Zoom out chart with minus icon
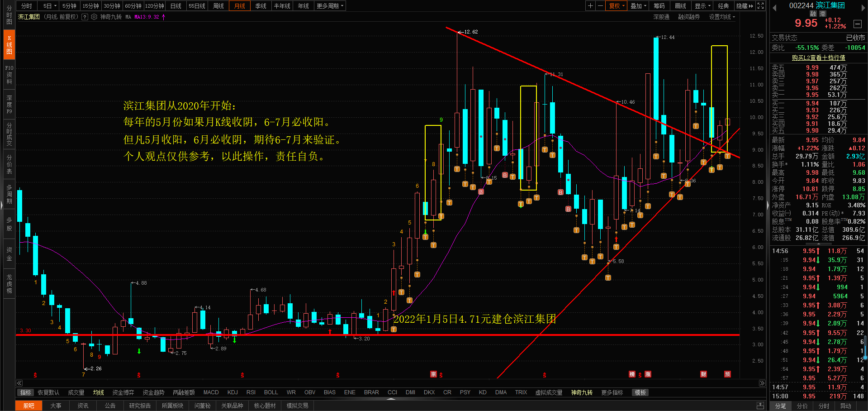 pyautogui.click(x=600, y=6)
